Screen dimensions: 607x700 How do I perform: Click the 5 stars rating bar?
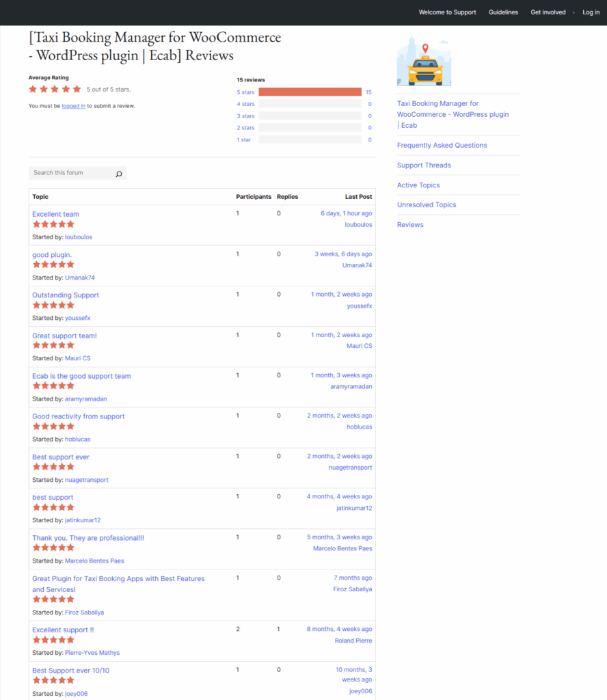(310, 92)
